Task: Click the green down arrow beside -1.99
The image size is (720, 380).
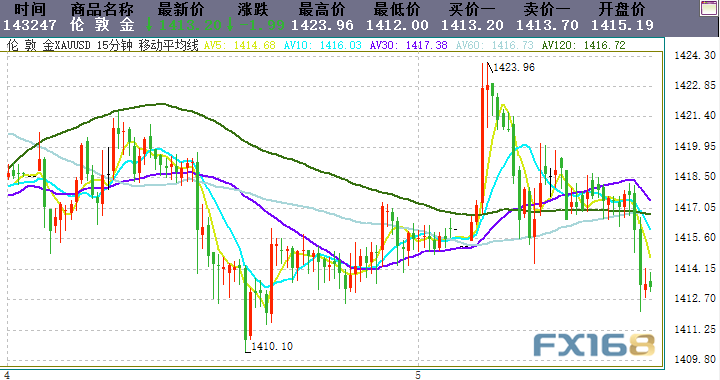Action: (230, 25)
